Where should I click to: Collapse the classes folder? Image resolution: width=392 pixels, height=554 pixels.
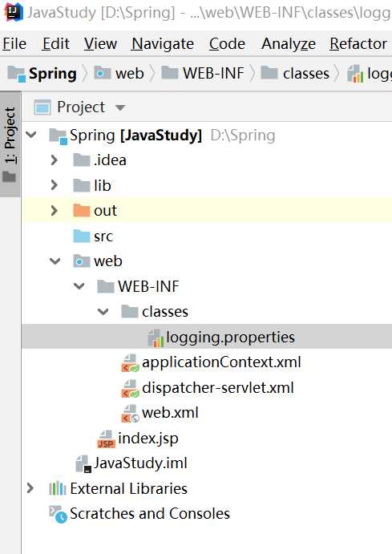pyautogui.click(x=103, y=312)
